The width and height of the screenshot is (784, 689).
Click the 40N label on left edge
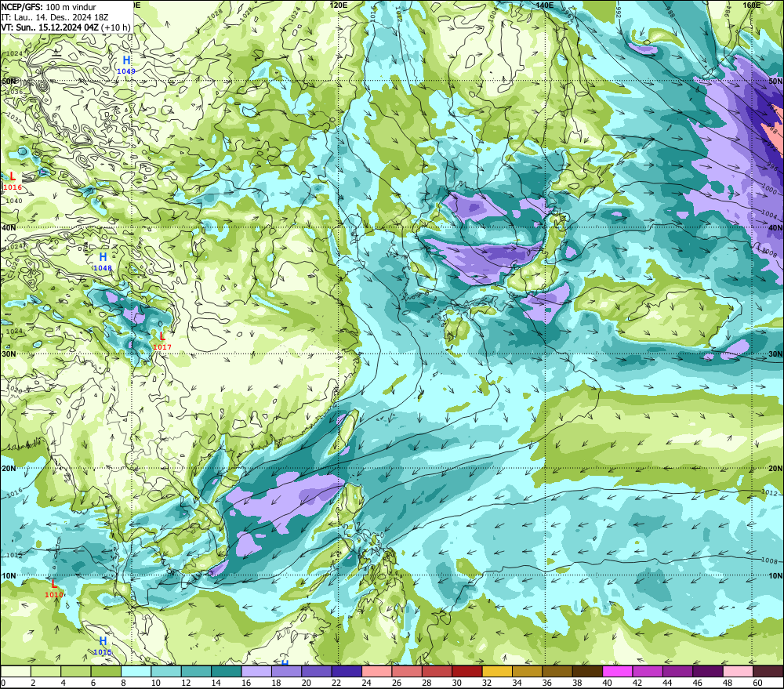click(x=9, y=227)
